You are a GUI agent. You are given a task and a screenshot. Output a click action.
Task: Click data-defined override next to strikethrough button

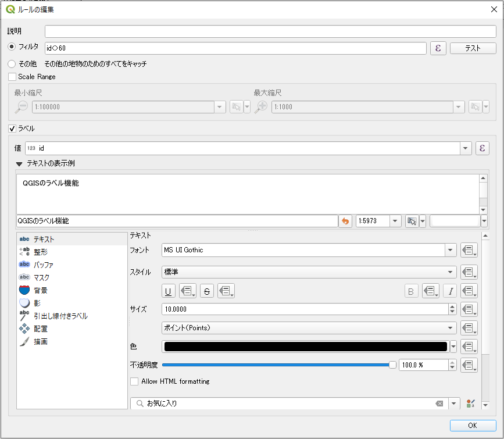pyautogui.click(x=226, y=291)
